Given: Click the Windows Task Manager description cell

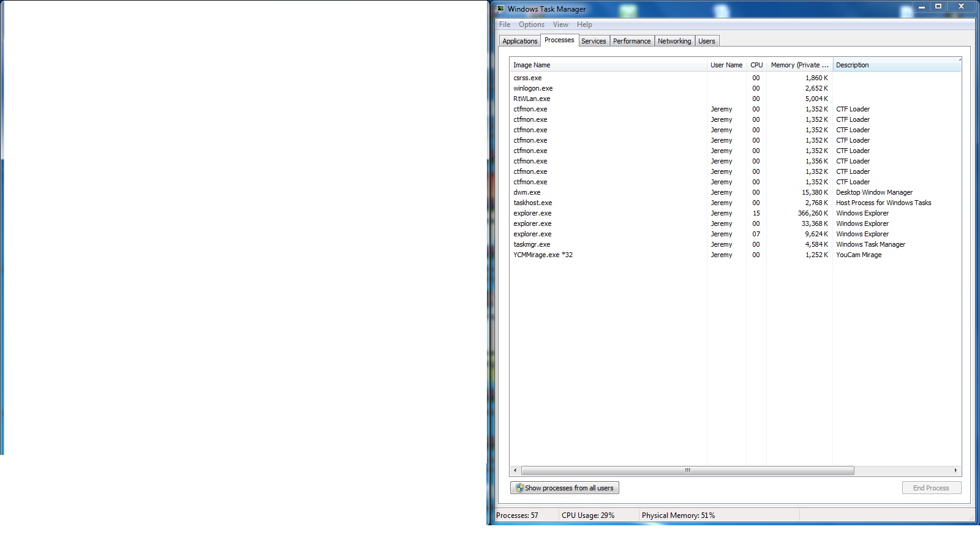Looking at the screenshot, I should pyautogui.click(x=870, y=244).
